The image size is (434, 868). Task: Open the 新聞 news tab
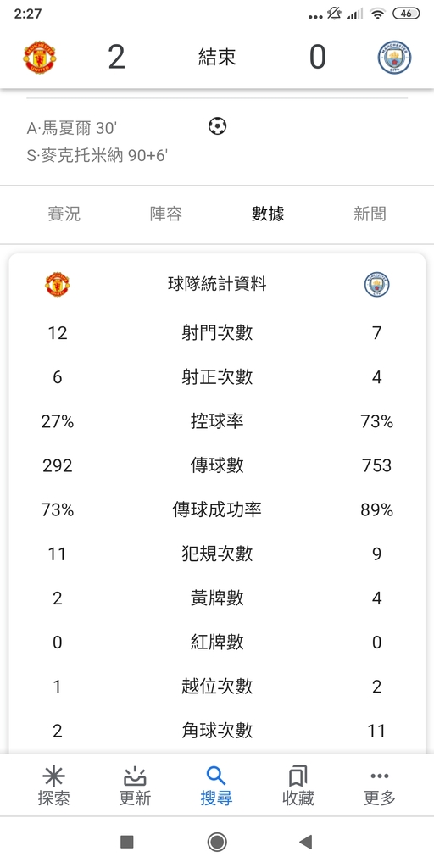[370, 214]
